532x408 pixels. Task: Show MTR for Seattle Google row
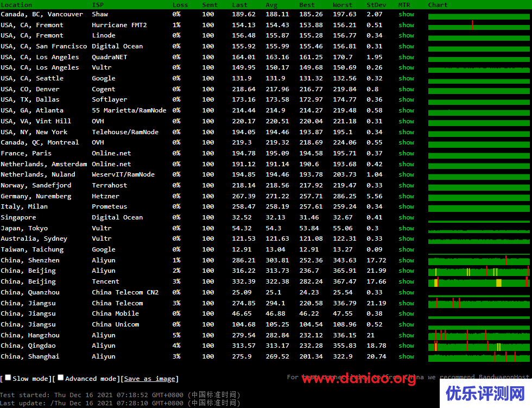[x=406, y=78]
